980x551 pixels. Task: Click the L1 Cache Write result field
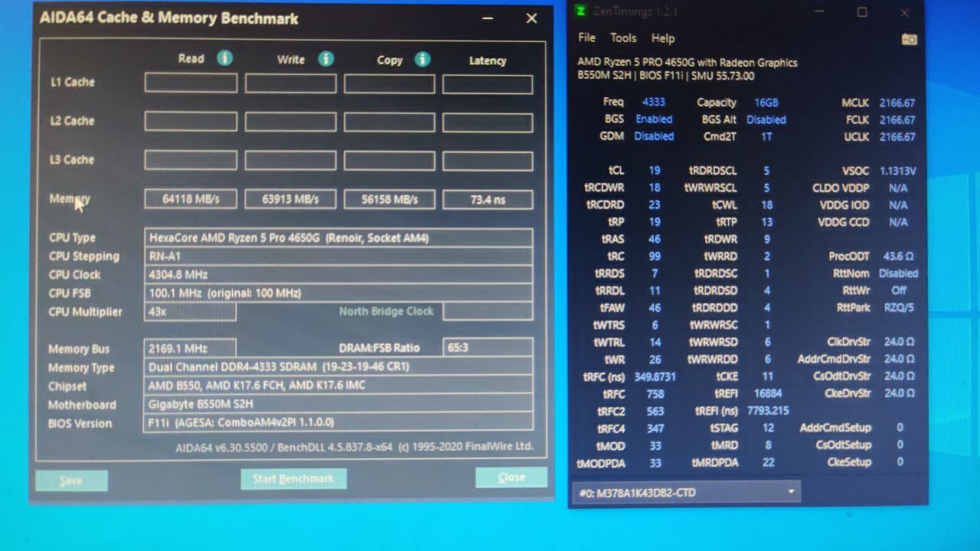pos(290,83)
